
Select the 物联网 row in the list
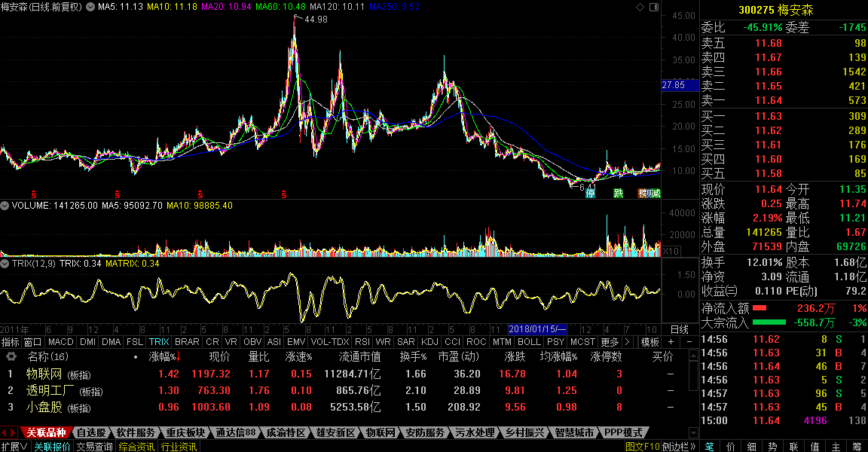click(x=45, y=374)
